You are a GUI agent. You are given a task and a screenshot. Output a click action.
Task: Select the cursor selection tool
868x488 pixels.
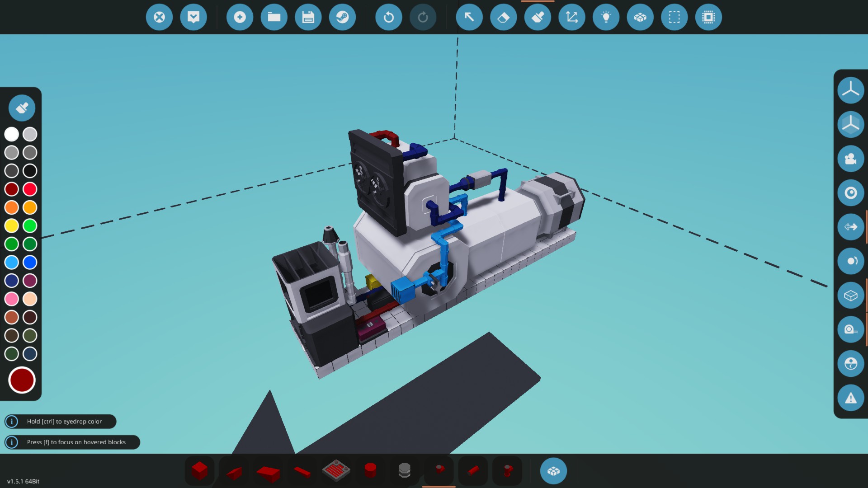(x=469, y=17)
